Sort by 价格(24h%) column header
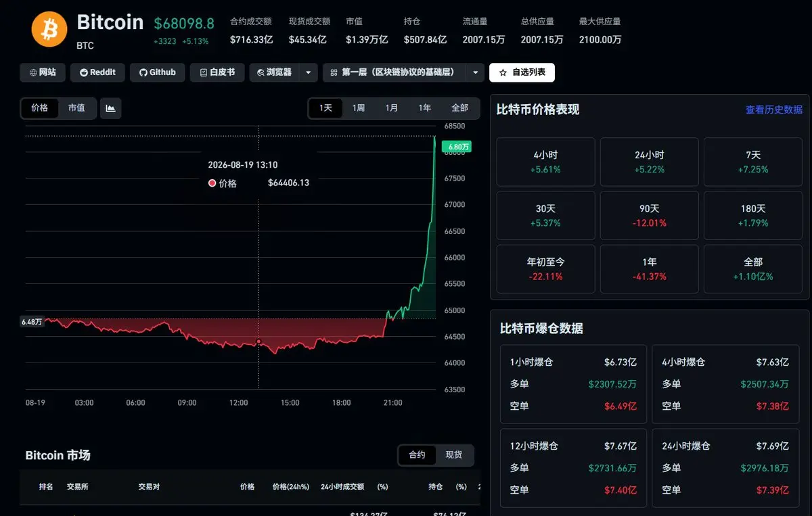Image resolution: width=812 pixels, height=516 pixels. point(290,487)
